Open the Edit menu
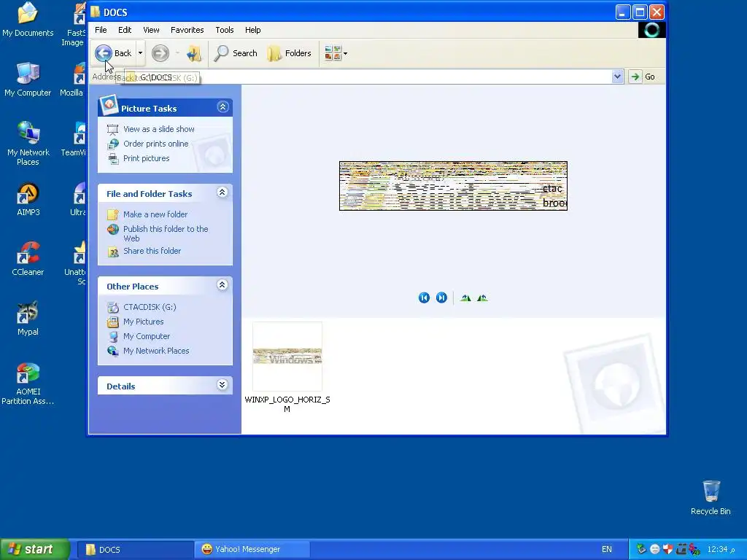Image resolution: width=747 pixels, height=560 pixels. click(x=124, y=30)
